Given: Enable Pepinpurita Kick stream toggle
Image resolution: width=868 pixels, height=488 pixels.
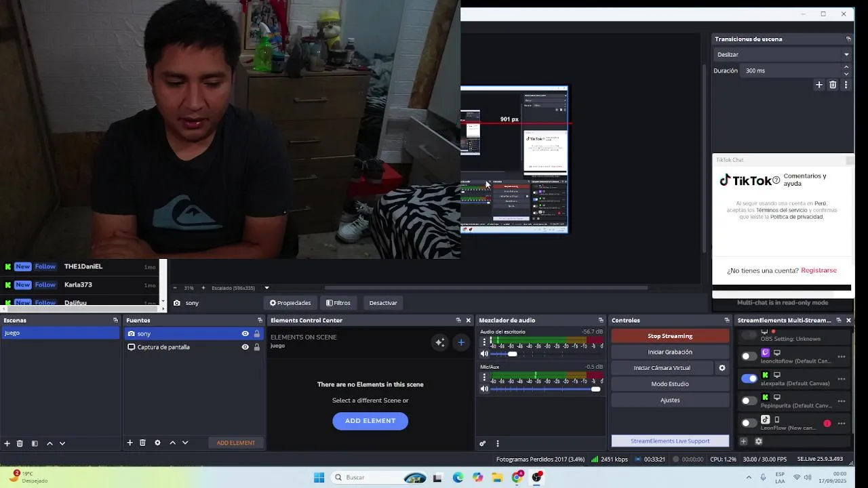Looking at the screenshot, I should 749,401.
